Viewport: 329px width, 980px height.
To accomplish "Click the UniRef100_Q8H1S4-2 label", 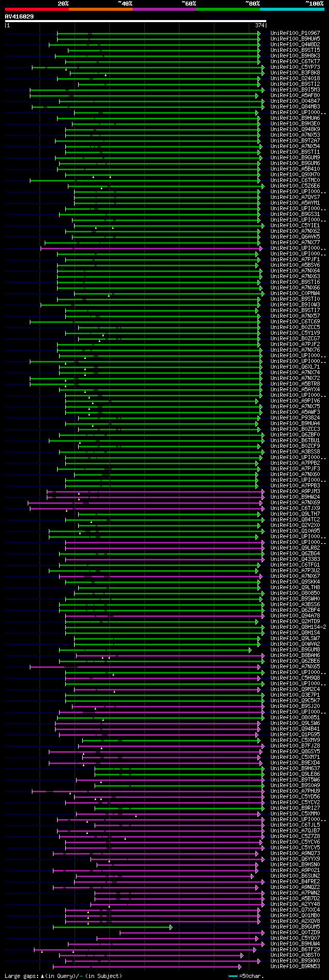I will click(298, 627).
